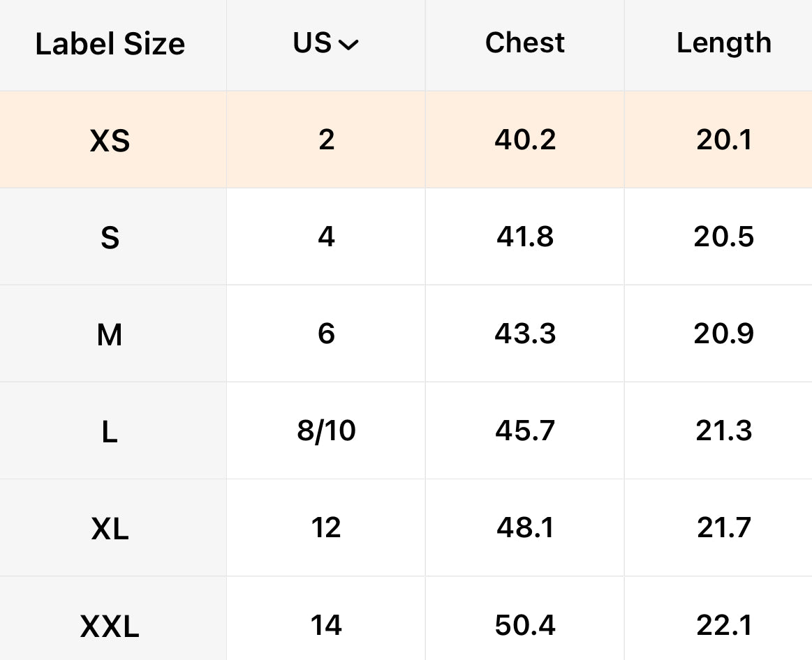Screen dimensions: 812x660
Task: Click the Chest column header
Action: pos(525,43)
